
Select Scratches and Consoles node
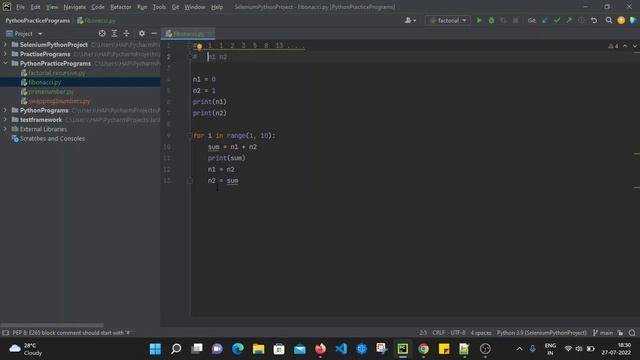pyautogui.click(x=52, y=139)
